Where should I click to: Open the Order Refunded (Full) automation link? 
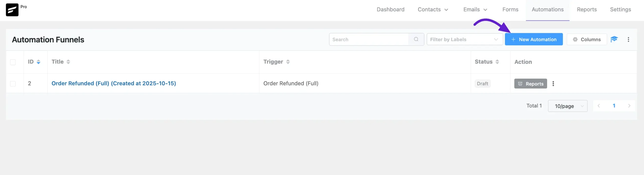[114, 83]
